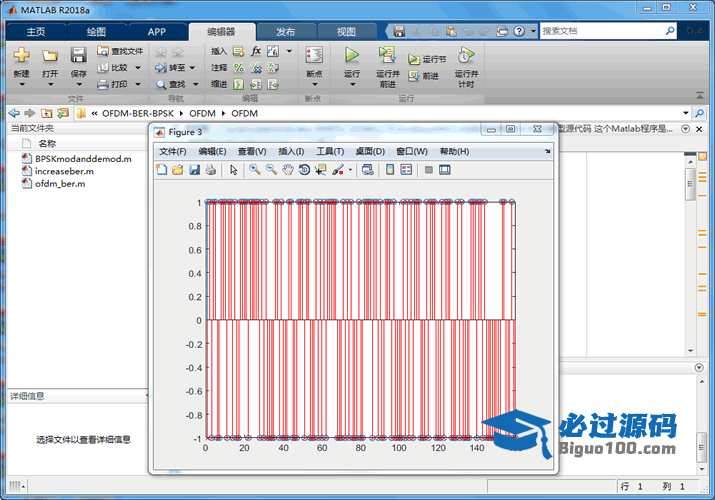Click the Zoom In tool in Figure 3
The width and height of the screenshot is (715, 500).
point(255,170)
